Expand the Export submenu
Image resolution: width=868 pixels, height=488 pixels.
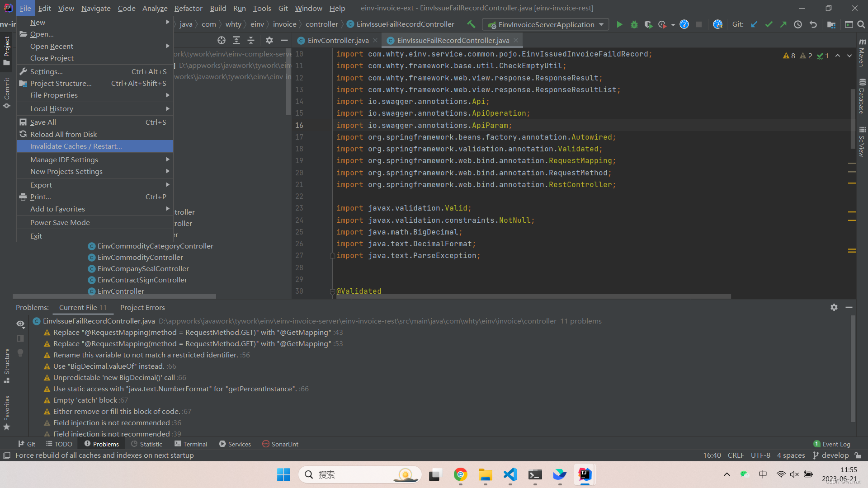pos(95,185)
